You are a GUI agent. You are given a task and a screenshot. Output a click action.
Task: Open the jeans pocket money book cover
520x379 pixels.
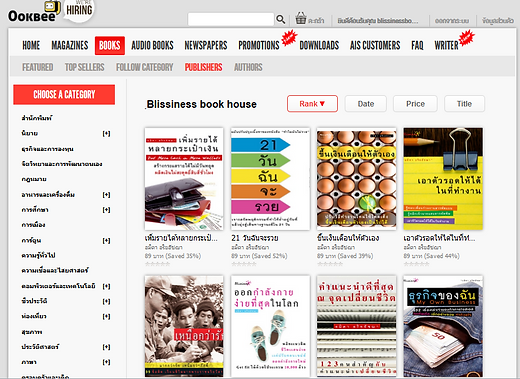443,327
